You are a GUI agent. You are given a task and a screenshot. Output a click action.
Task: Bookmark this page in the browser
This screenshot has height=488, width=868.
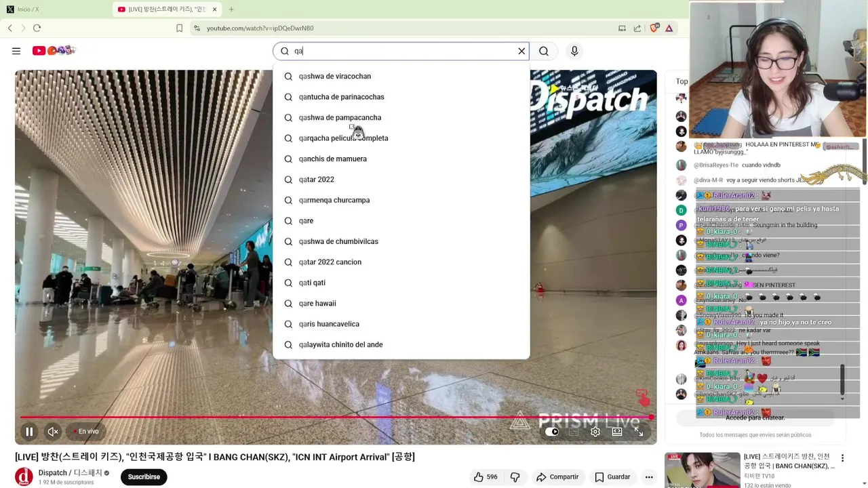point(179,28)
